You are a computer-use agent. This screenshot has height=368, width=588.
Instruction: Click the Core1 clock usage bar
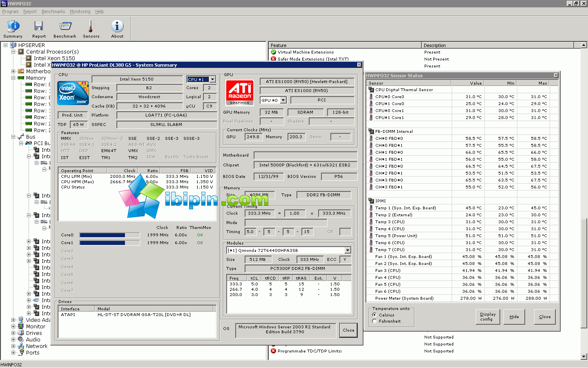coord(109,243)
